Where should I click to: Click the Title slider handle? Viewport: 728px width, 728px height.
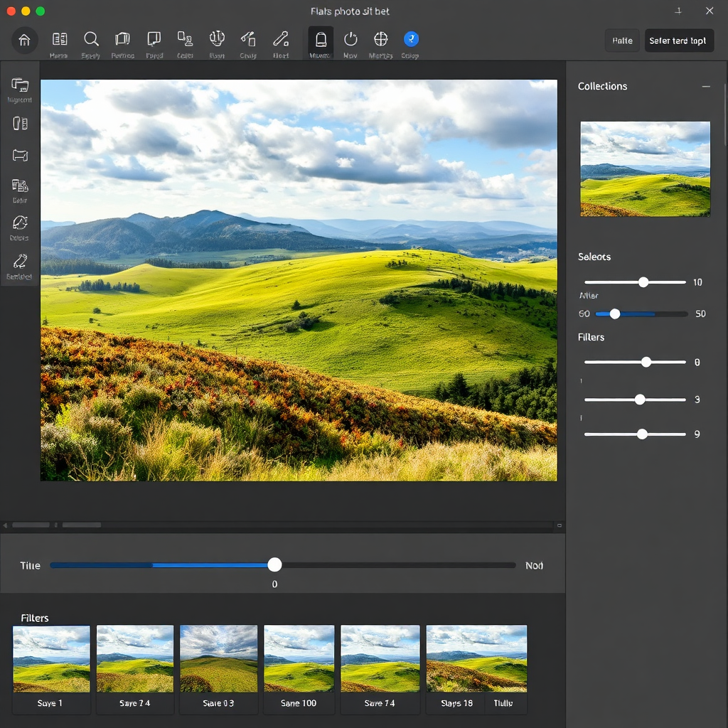[x=274, y=565]
